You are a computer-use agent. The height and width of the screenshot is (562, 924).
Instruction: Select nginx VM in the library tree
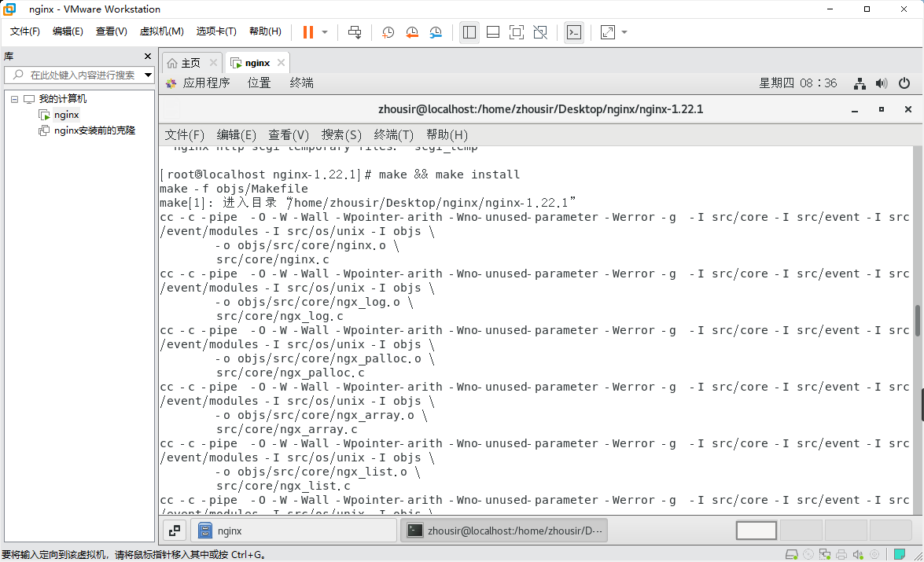66,115
